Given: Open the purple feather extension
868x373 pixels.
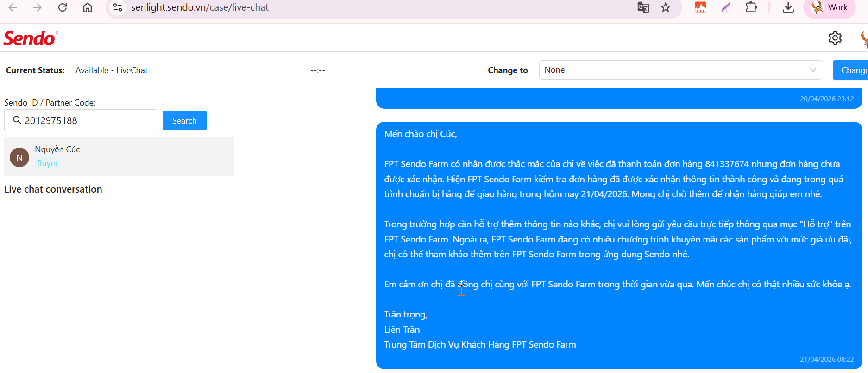Looking at the screenshot, I should tap(726, 7).
